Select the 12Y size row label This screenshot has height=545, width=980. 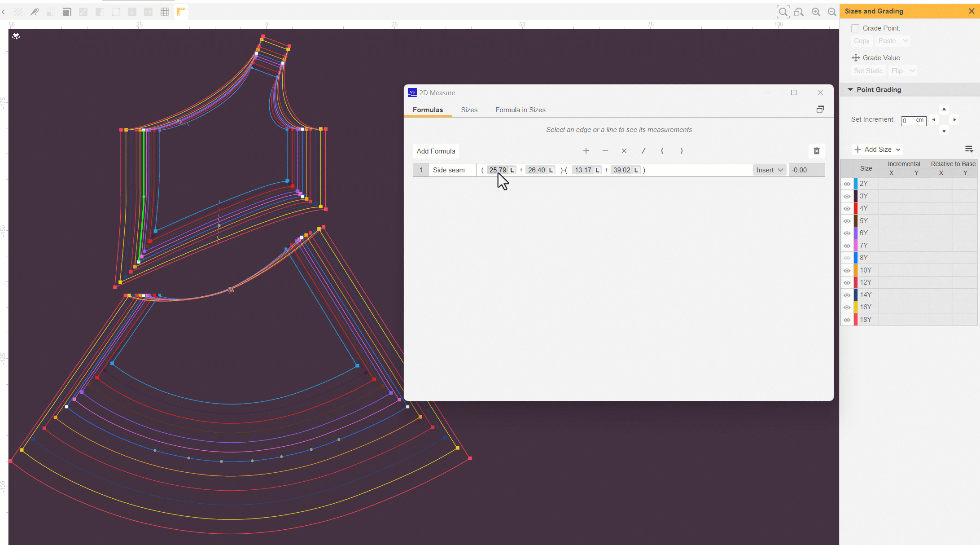866,282
